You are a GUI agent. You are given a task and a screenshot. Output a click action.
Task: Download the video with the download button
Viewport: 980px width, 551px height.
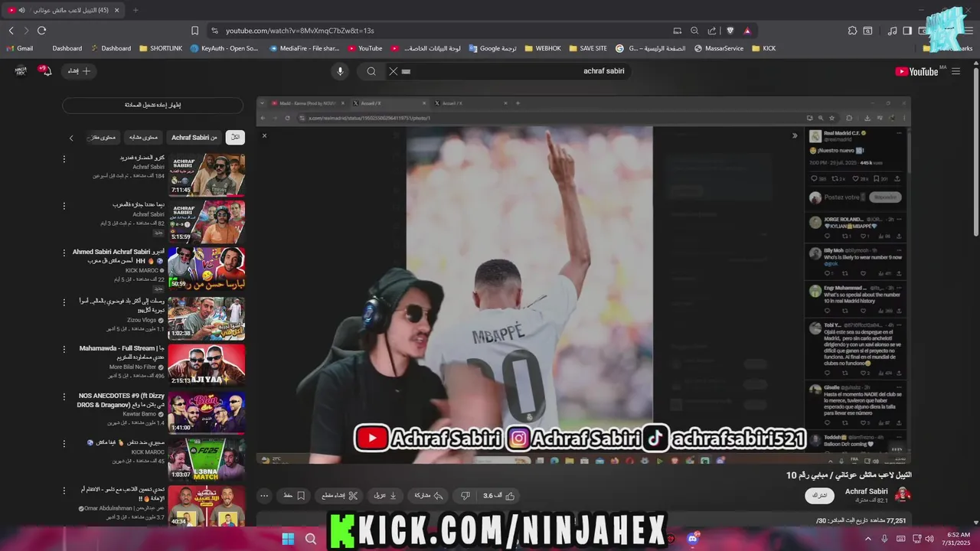tap(385, 496)
